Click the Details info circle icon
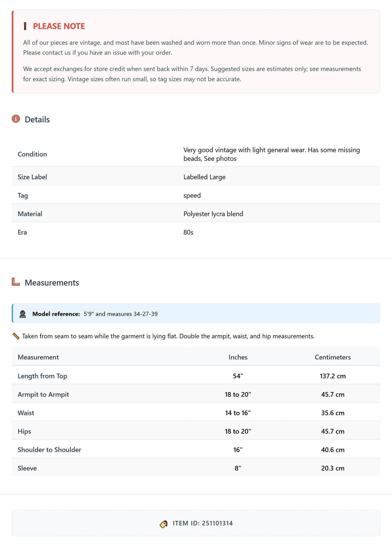The image size is (392, 546). [16, 119]
